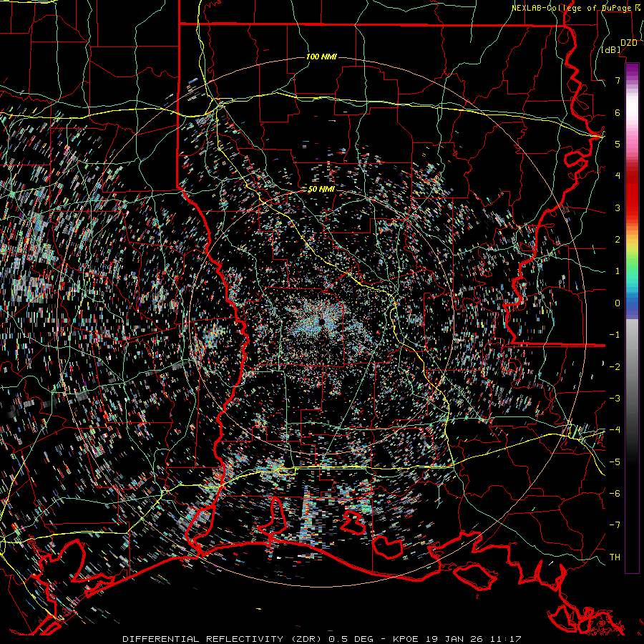
Task: Click the "TH" threshold label on the scale
Action: click(615, 557)
